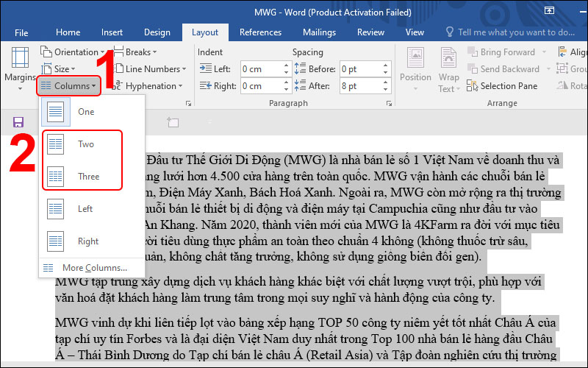This screenshot has width=588, height=368.
Task: Click Send Backward
Action: point(503,69)
